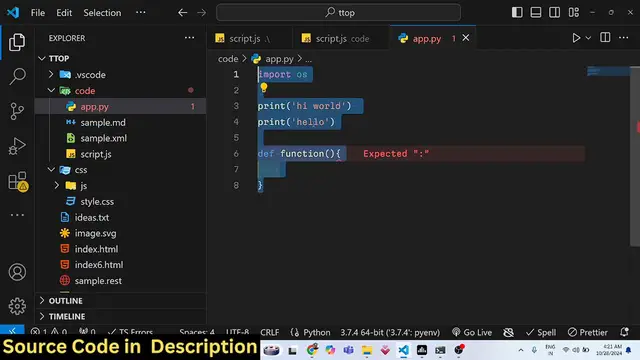Viewport: 640px width, 360px height.
Task: Open the Manage gear menu
Action: pos(17,306)
